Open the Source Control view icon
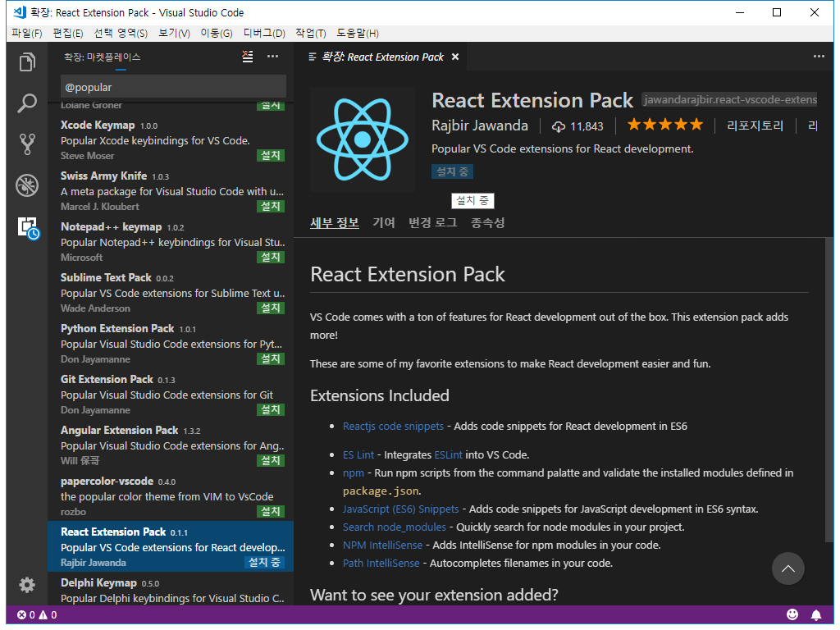 [27, 144]
